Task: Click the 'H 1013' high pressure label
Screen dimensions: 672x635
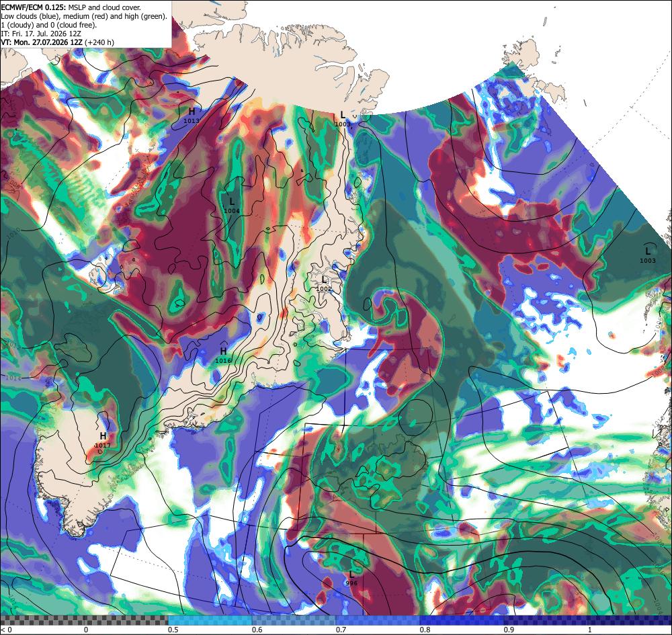Action: tap(192, 116)
